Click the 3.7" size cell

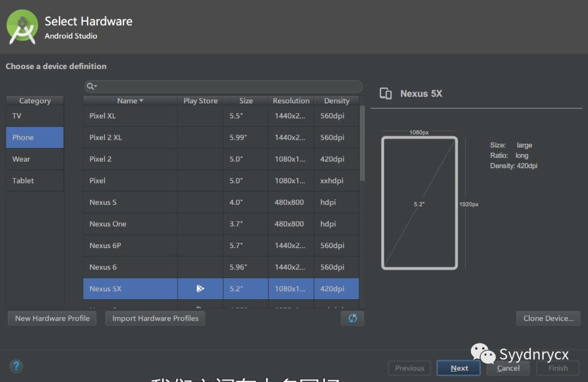[x=246, y=224]
